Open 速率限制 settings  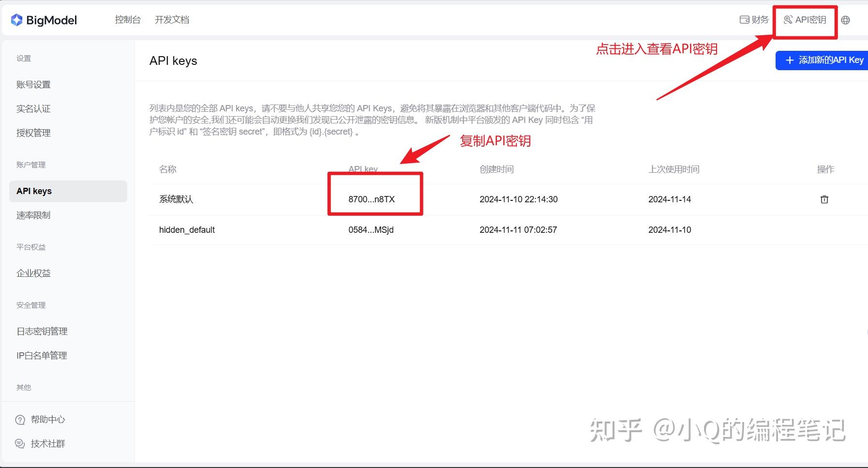34,215
